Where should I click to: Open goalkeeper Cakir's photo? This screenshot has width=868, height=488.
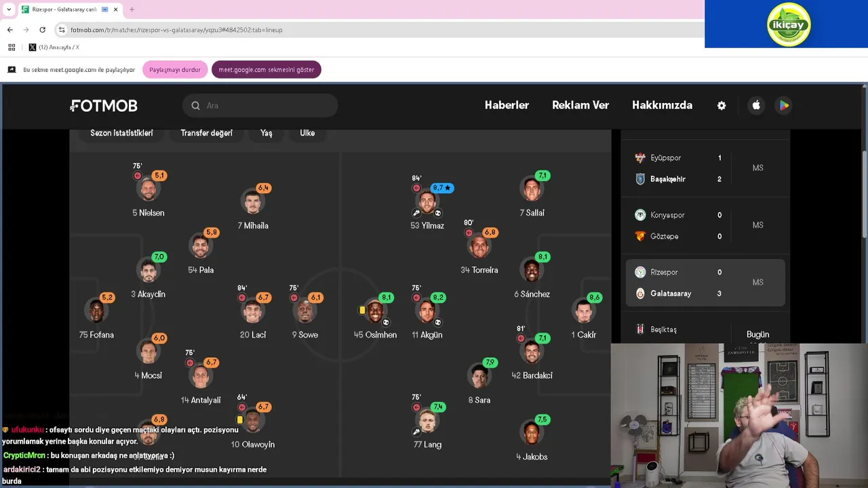[x=583, y=311]
